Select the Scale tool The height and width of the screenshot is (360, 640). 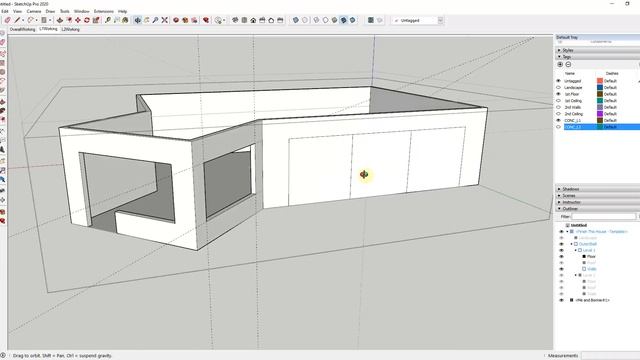click(x=96, y=20)
